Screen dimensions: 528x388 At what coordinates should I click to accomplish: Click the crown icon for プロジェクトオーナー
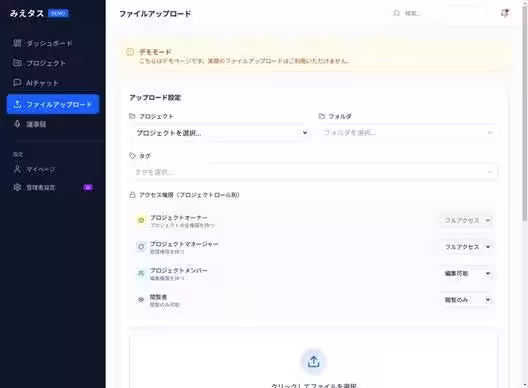[x=141, y=220]
